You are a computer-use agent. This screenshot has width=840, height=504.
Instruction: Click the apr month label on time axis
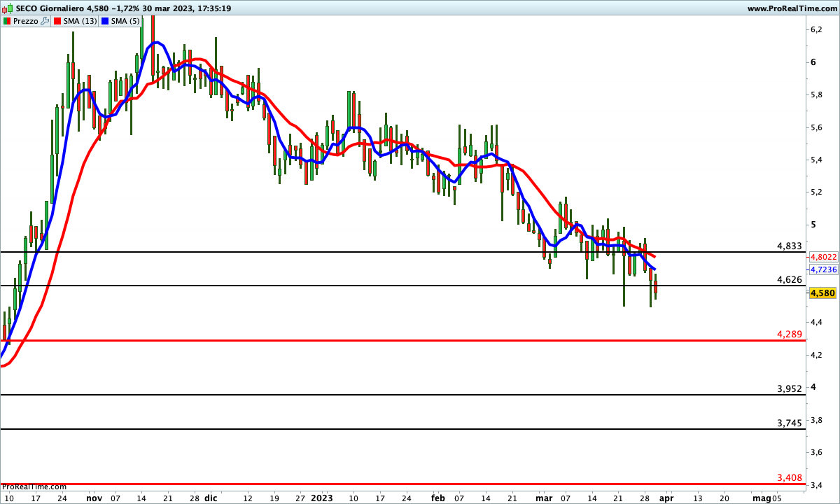[x=666, y=498]
